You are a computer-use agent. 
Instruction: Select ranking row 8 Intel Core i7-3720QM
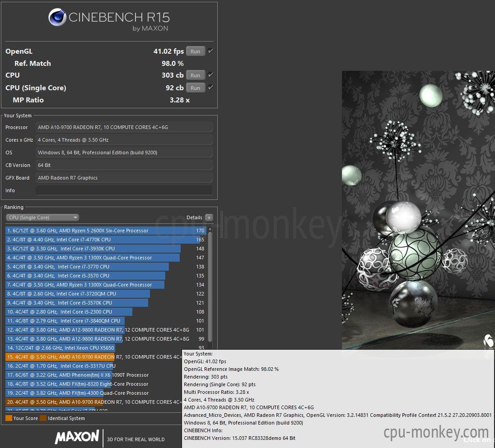[106, 294]
